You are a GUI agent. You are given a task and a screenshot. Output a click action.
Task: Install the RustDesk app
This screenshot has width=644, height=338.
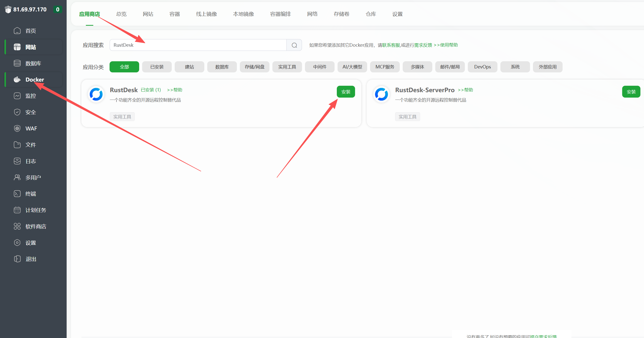pos(346,92)
